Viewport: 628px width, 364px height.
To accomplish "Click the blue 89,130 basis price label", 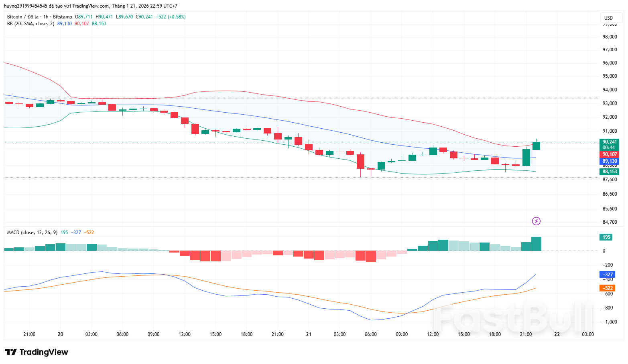I will point(609,161).
